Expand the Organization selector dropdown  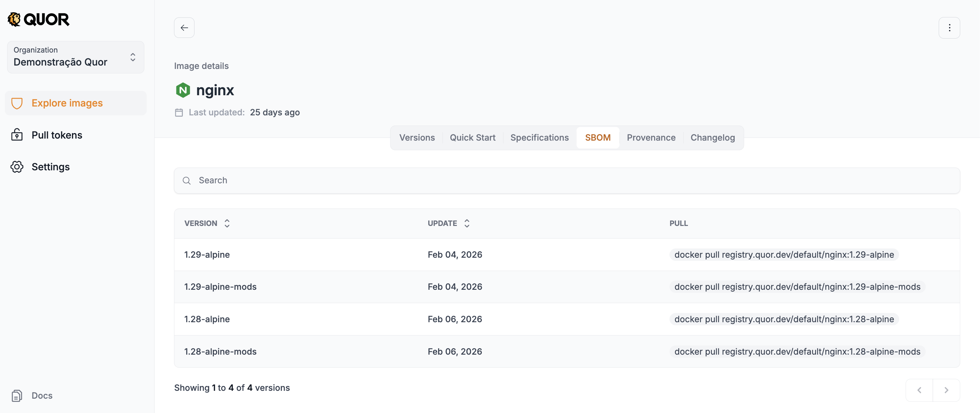[132, 57]
